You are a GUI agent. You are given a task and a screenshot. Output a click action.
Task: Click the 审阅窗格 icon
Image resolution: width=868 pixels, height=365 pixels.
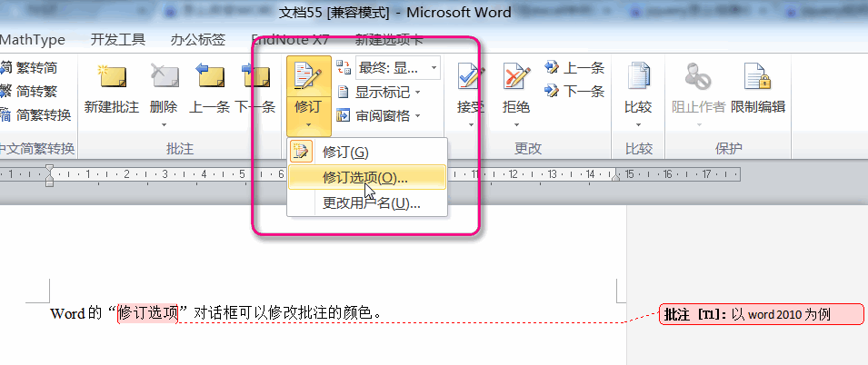tap(344, 115)
